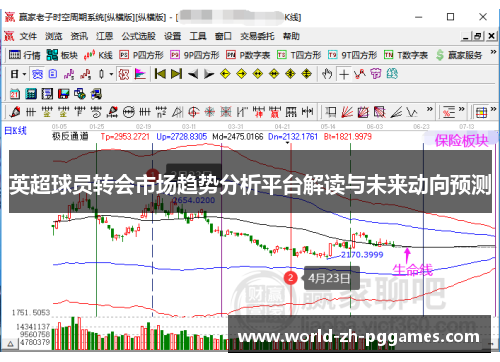
Task: Expand the chevron beside the percent icon
Action: (462, 109)
